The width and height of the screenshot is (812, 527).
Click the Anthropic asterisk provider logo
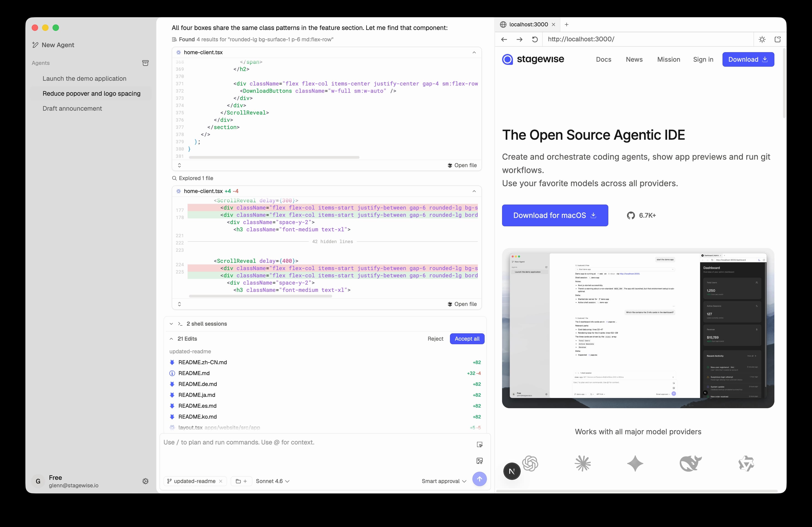583,464
